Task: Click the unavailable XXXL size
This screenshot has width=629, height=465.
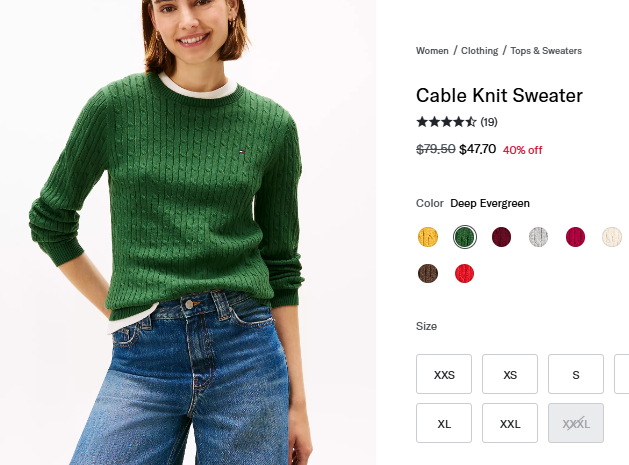Action: [x=576, y=423]
